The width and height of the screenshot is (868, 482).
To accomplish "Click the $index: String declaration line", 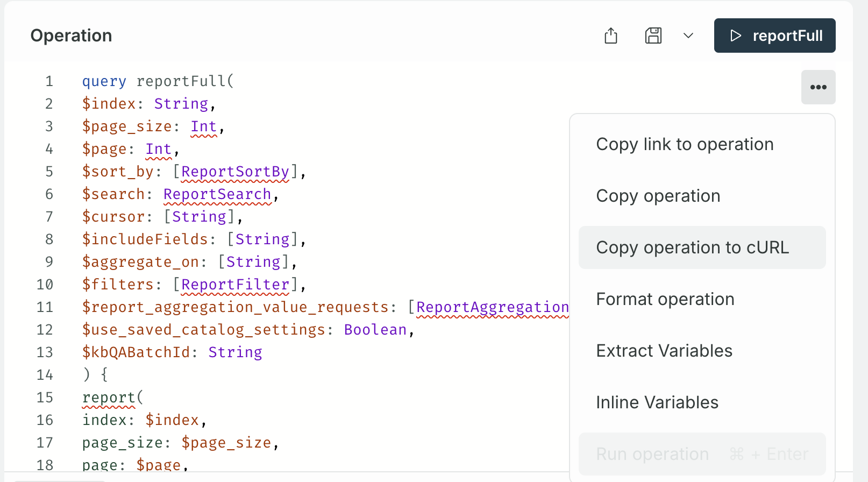I will point(149,104).
